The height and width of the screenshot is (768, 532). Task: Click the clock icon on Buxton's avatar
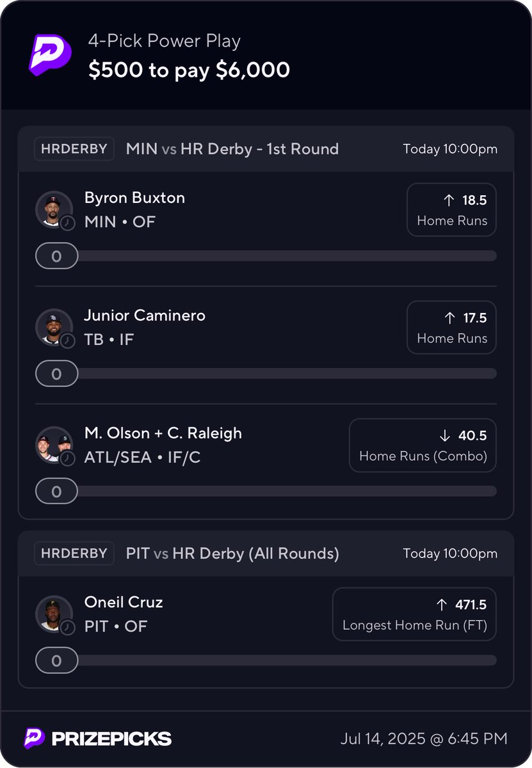click(67, 223)
